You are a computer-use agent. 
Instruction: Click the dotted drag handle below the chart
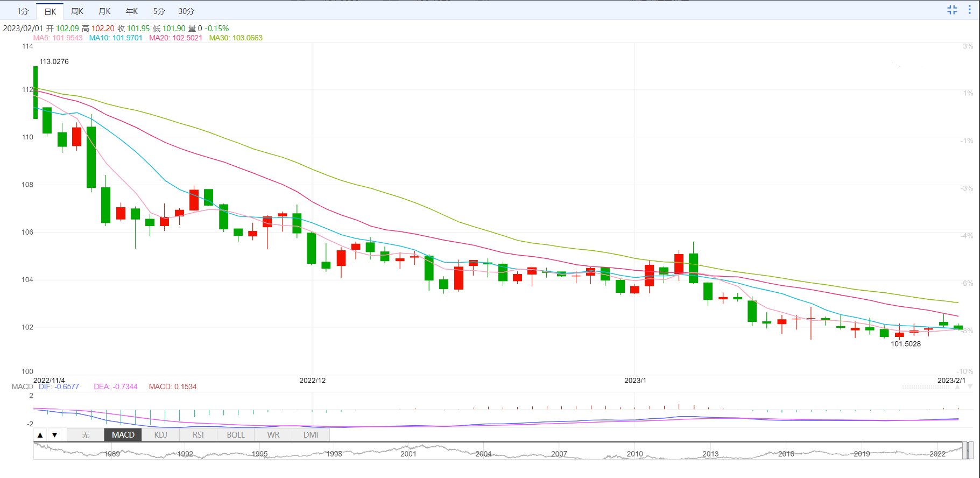click(x=926, y=386)
